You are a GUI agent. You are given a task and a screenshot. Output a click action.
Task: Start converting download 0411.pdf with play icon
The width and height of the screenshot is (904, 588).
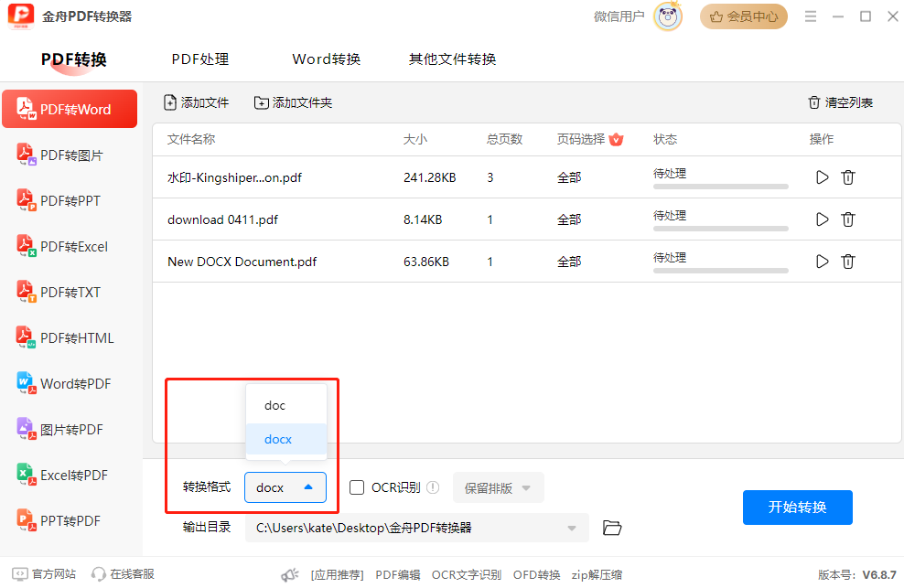tap(823, 219)
